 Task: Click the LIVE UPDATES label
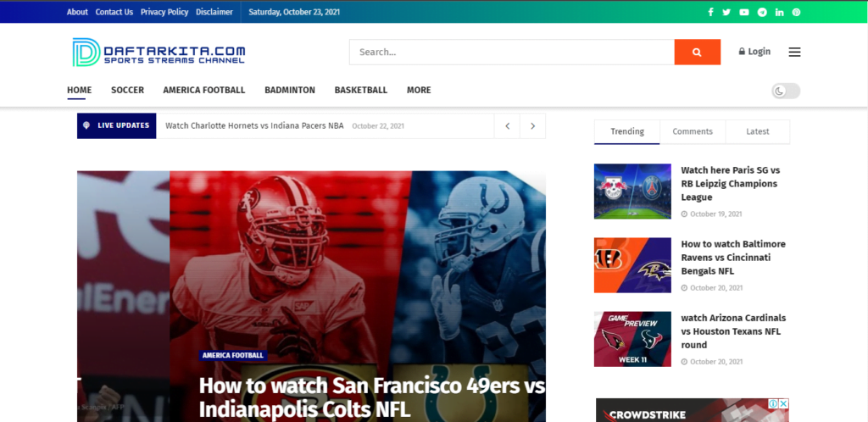(x=117, y=125)
